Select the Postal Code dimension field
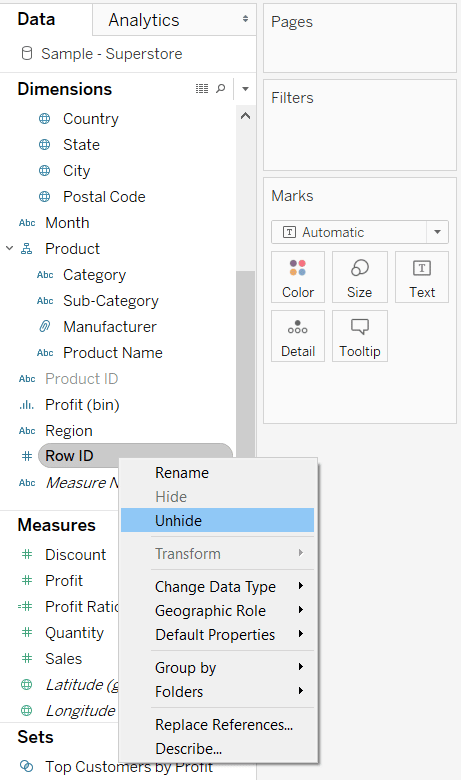 pos(104,196)
